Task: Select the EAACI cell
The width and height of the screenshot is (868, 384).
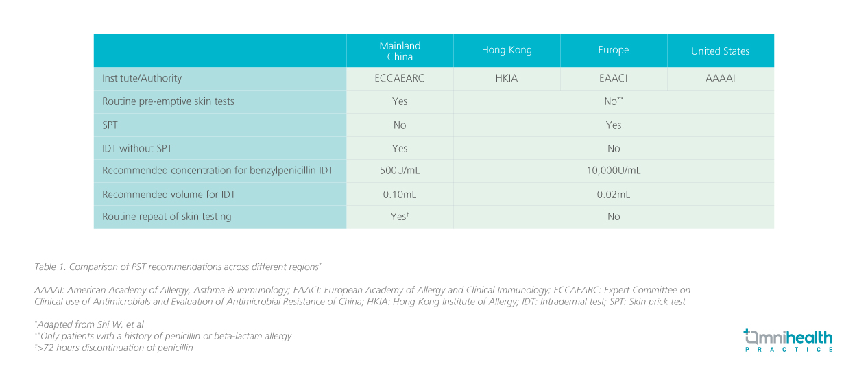Action: click(613, 79)
